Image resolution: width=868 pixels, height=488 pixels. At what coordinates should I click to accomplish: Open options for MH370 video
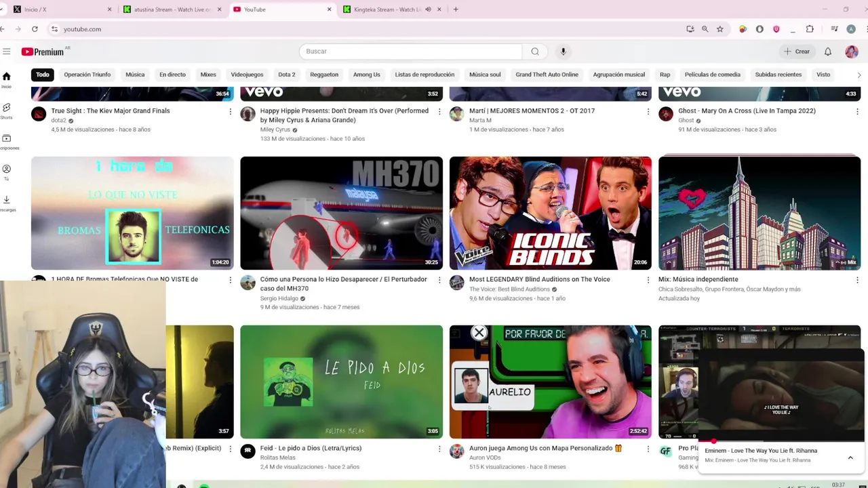(439, 280)
